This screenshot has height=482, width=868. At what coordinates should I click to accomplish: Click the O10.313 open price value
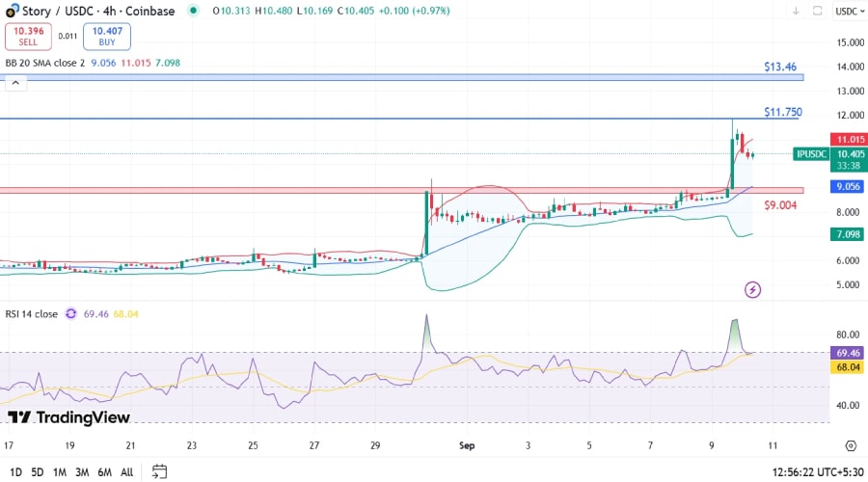[231, 11]
